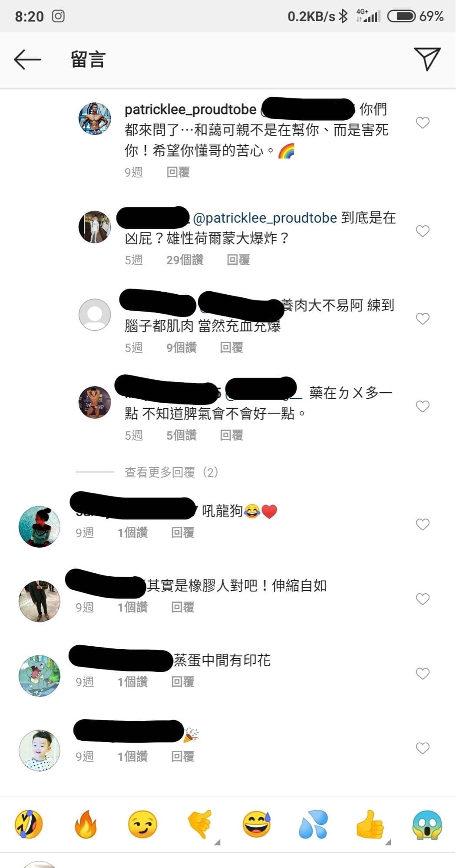This screenshot has height=868, width=456.
Task: Reply to the 橡膠人 comment via 回覆
Action: point(182,607)
